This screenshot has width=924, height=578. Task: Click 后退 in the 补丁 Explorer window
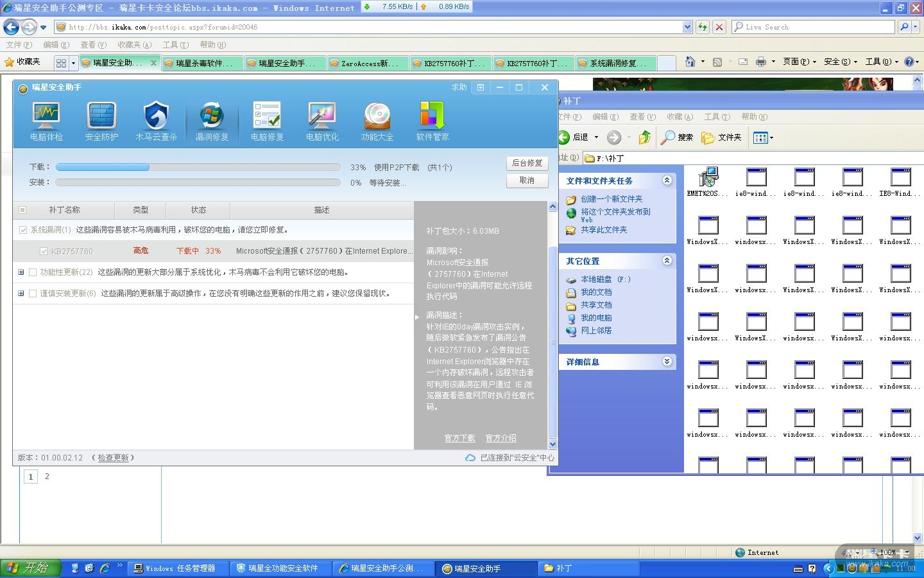point(574,137)
